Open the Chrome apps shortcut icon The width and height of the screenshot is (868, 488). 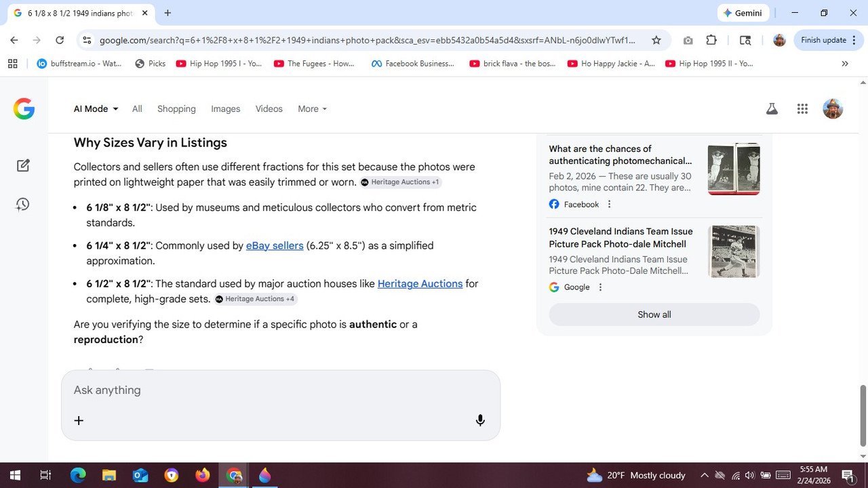[12, 64]
